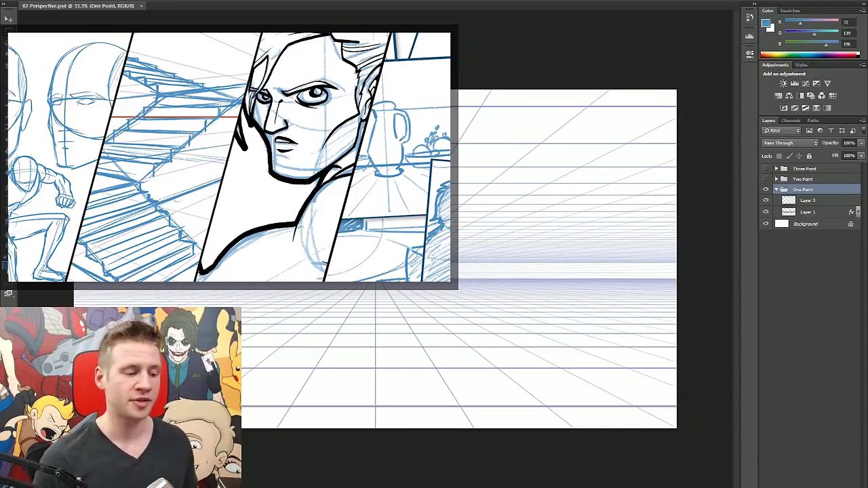Select the Color panel tab

tap(768, 11)
